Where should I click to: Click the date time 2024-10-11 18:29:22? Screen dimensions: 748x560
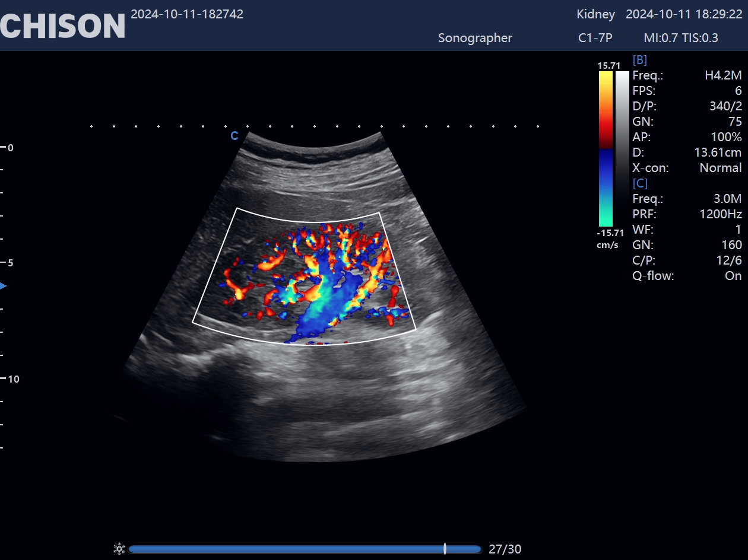tap(684, 14)
